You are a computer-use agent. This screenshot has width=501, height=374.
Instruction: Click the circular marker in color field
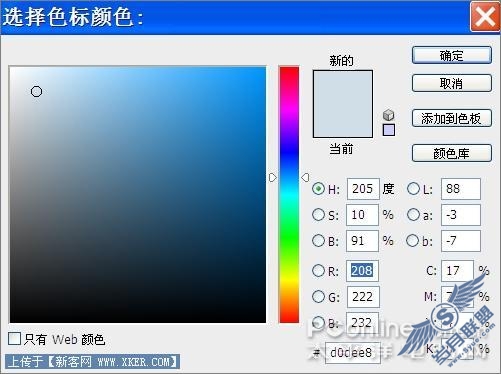(36, 91)
